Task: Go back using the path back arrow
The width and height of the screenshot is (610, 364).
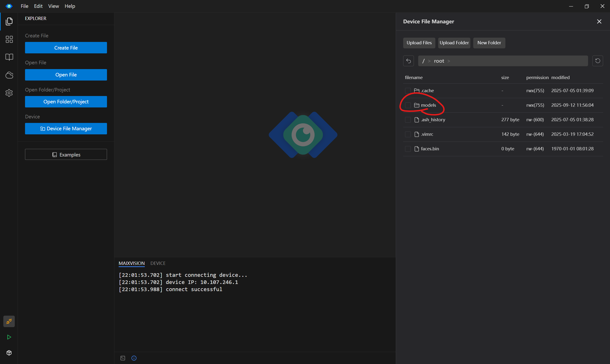Action: [408, 61]
